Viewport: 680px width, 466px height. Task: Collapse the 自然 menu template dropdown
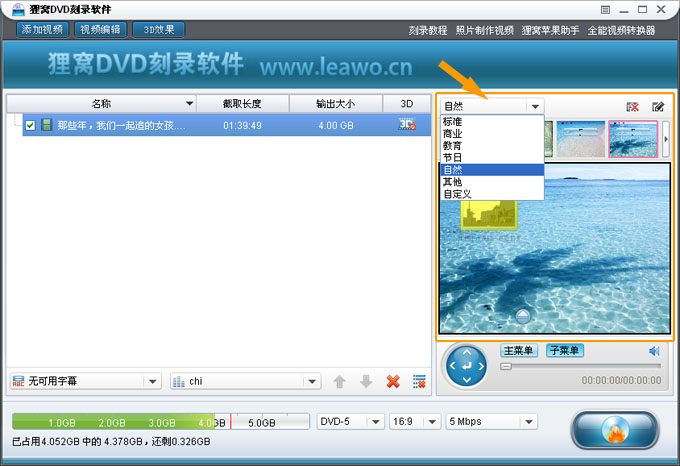535,106
